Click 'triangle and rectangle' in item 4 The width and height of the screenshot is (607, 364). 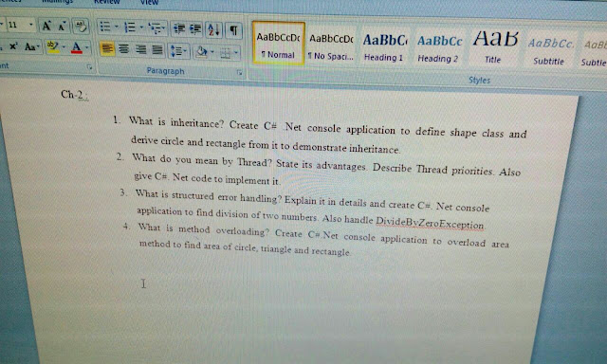pos(305,250)
